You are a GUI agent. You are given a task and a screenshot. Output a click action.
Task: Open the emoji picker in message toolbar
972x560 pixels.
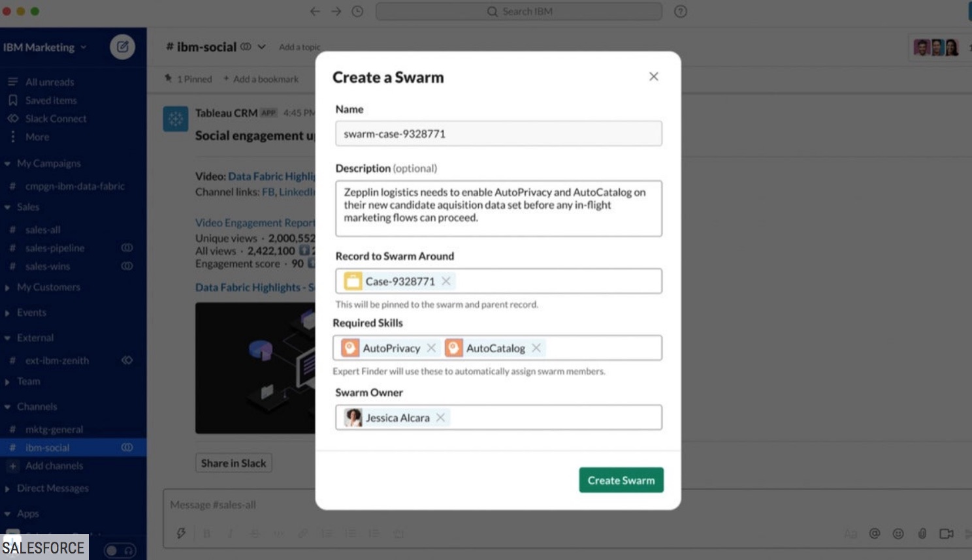coord(898,534)
